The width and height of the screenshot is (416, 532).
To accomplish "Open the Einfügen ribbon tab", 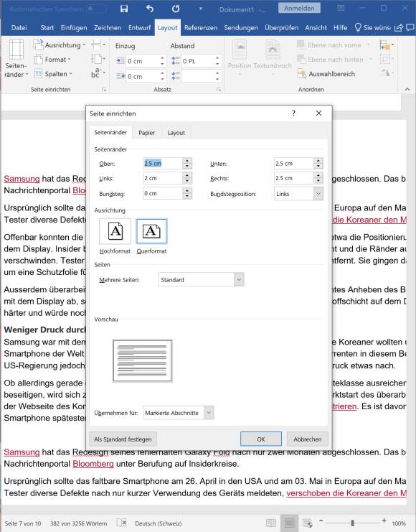I will coord(74,28).
